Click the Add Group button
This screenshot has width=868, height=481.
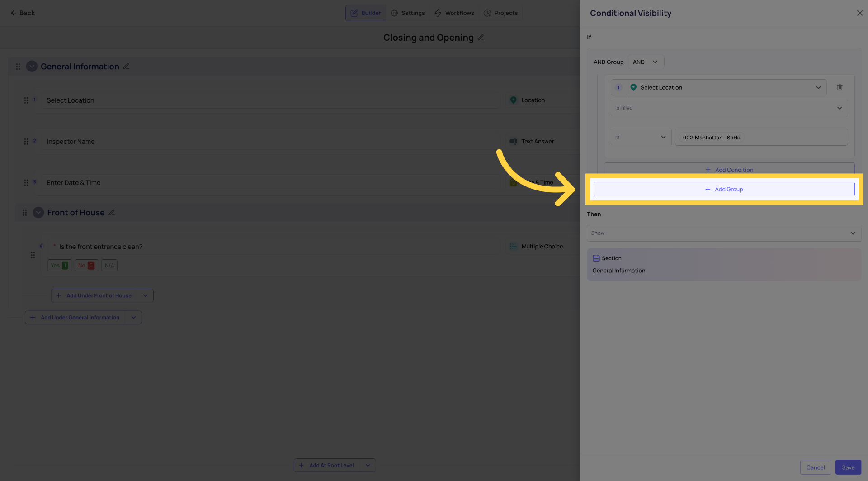point(724,189)
